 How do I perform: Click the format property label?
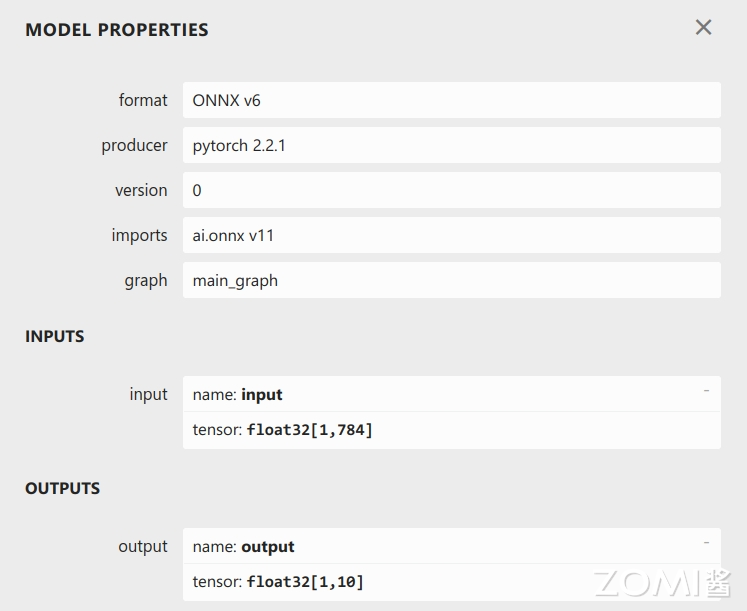[143, 100]
